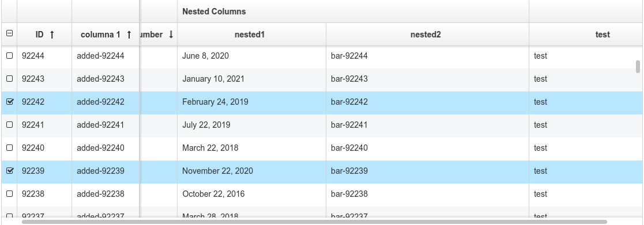This screenshot has width=644, height=225.
Task: Click the vertical scrollbar thumb
Action: pyautogui.click(x=638, y=67)
